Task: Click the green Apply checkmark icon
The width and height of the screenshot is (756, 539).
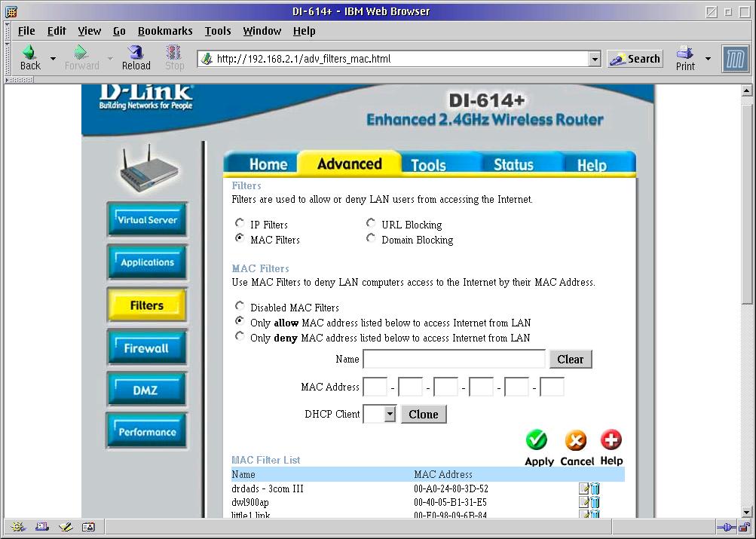Action: (537, 439)
